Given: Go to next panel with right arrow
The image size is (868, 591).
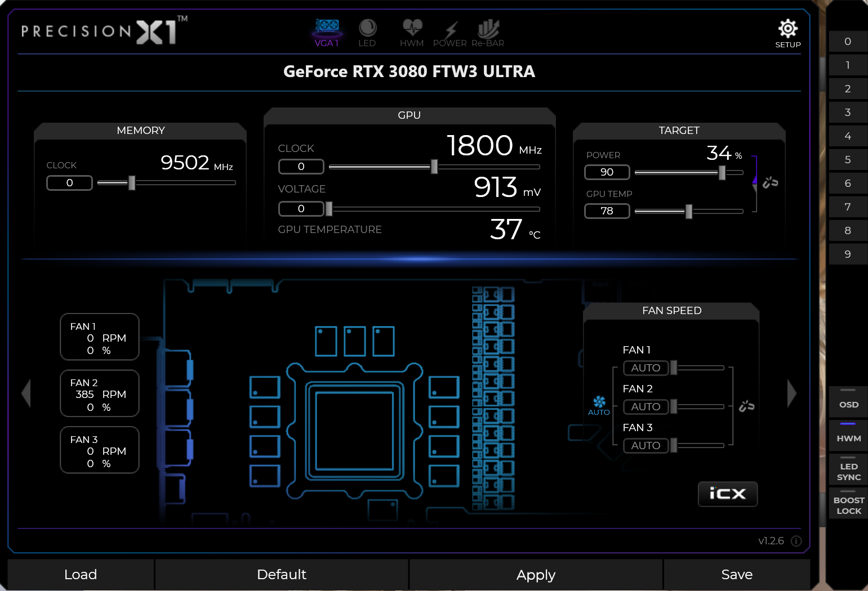Looking at the screenshot, I should point(792,393).
